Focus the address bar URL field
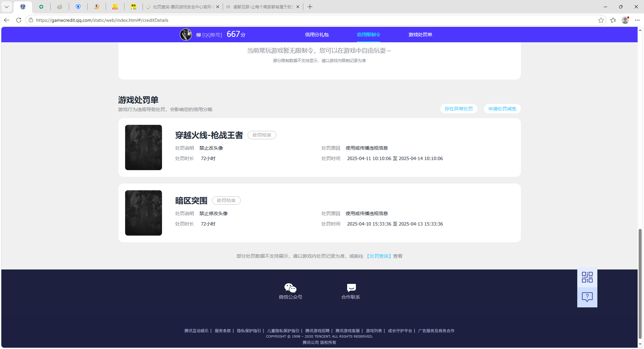 point(315,20)
